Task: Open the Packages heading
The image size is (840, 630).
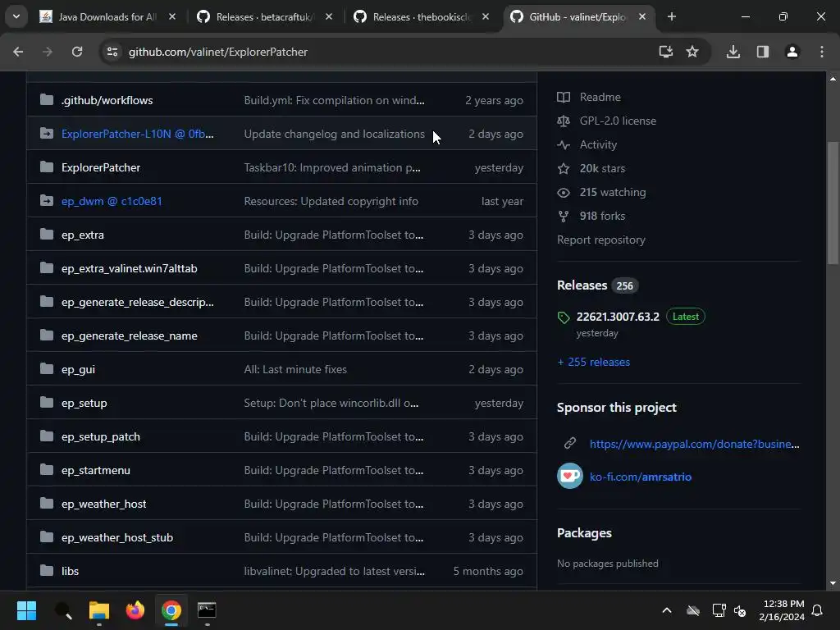Action: [584, 533]
